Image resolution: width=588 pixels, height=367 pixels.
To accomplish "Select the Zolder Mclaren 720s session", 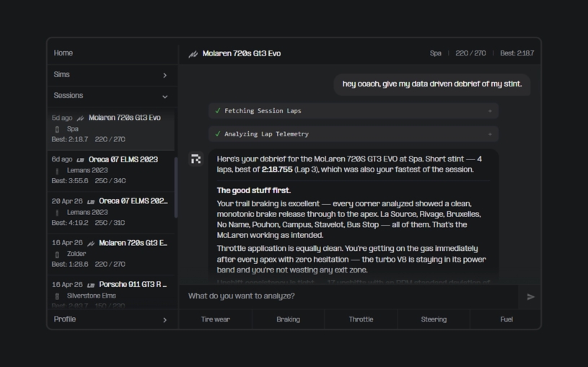I will coord(111,253).
